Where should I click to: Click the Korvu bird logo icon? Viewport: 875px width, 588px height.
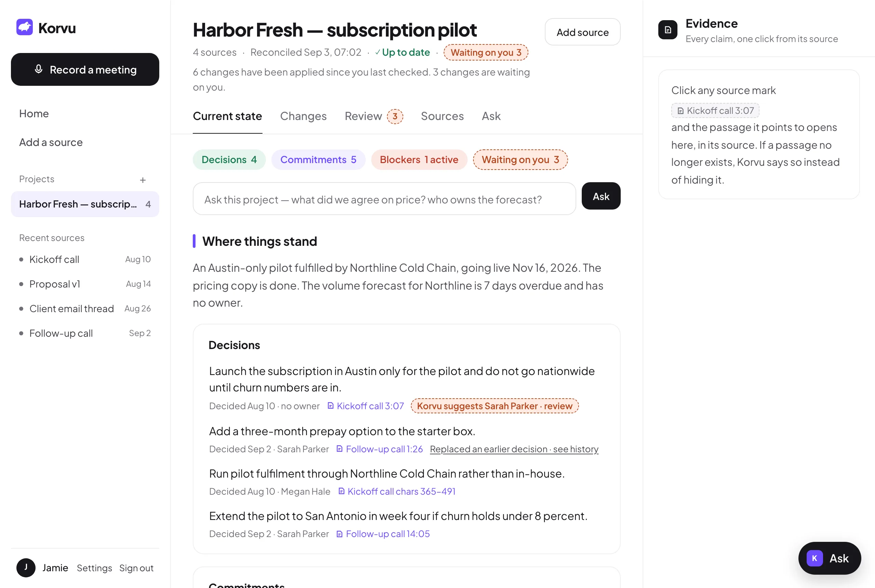point(25,27)
